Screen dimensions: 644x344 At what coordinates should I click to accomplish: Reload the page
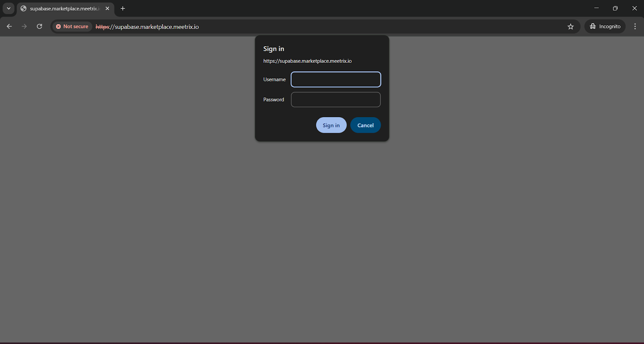pyautogui.click(x=39, y=27)
